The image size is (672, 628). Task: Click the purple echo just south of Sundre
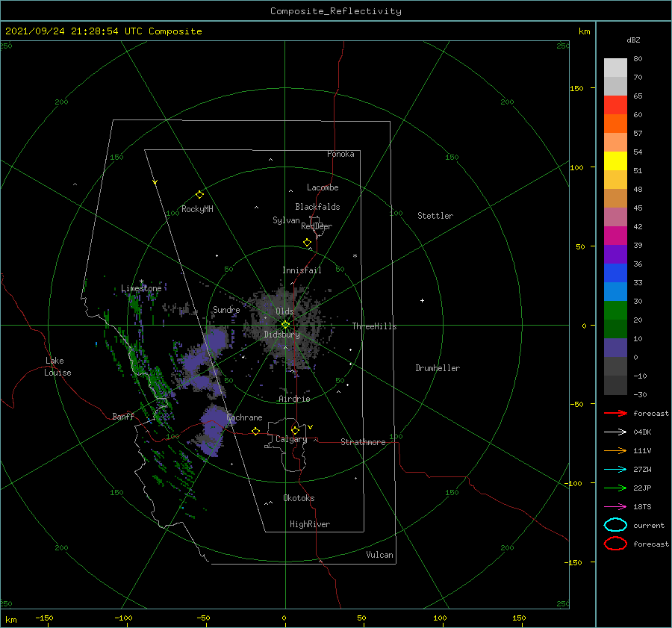pyautogui.click(x=217, y=340)
